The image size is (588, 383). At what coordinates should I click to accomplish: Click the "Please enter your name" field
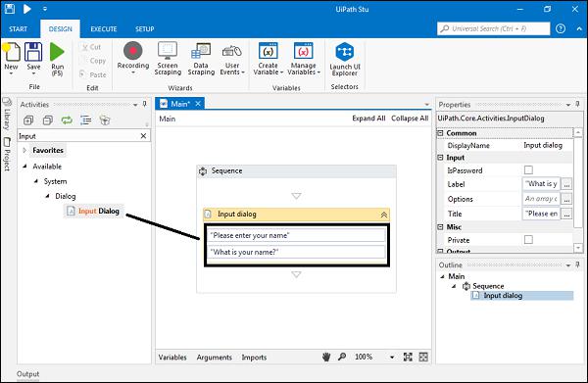click(296, 235)
